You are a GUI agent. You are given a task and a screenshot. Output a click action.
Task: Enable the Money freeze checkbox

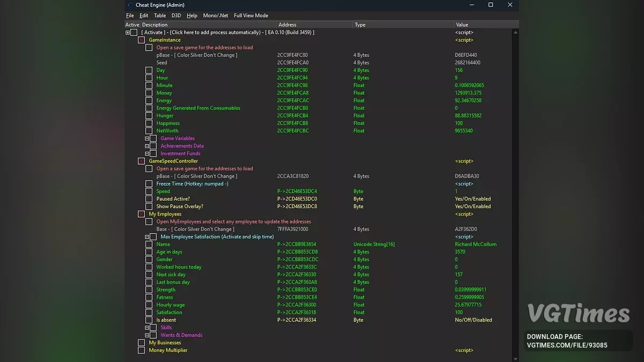point(149,93)
